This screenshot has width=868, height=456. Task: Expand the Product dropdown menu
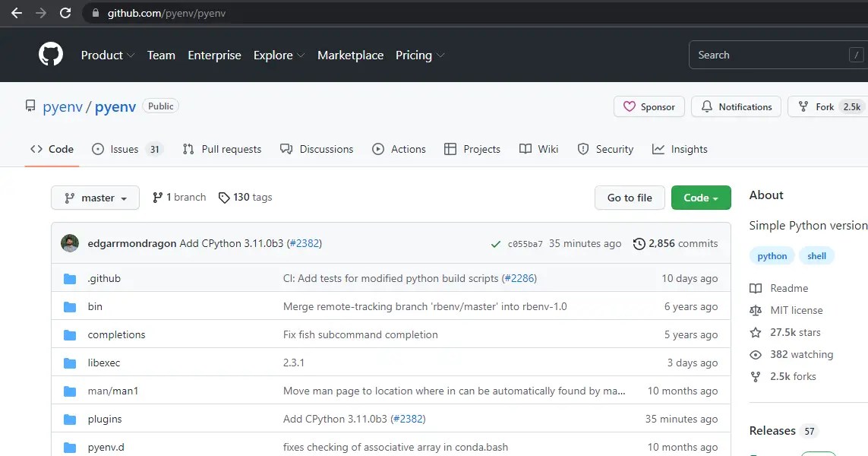107,55
